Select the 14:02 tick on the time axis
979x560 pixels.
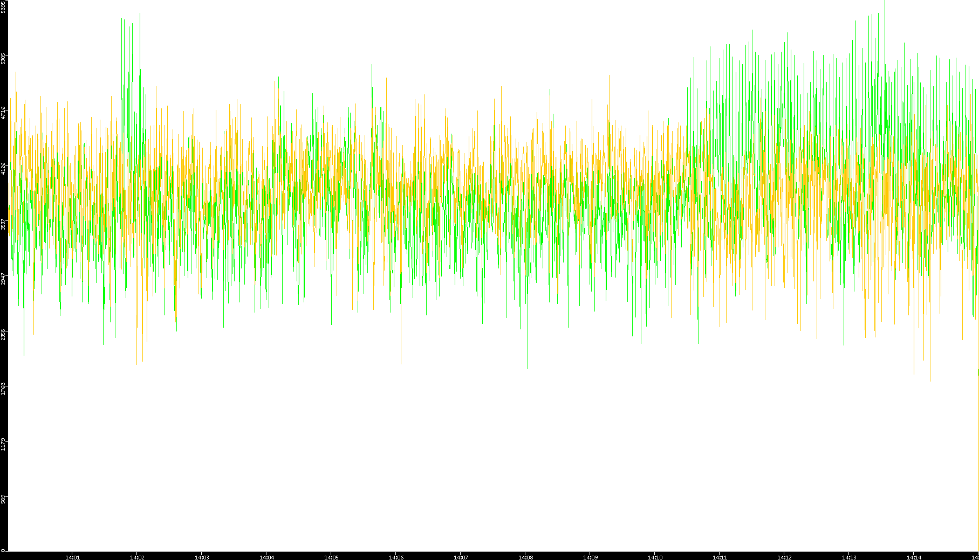137,557
